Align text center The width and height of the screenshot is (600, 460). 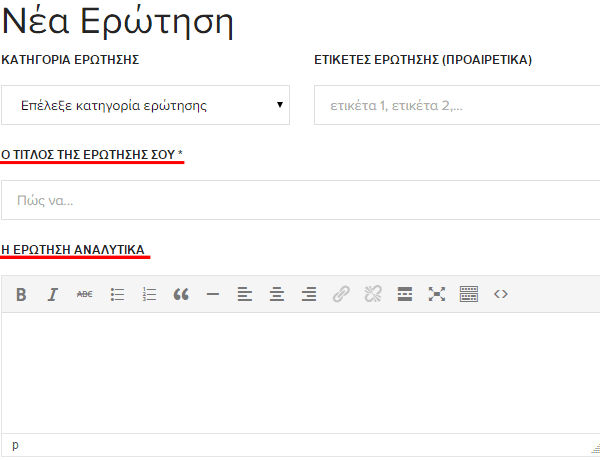point(277,294)
